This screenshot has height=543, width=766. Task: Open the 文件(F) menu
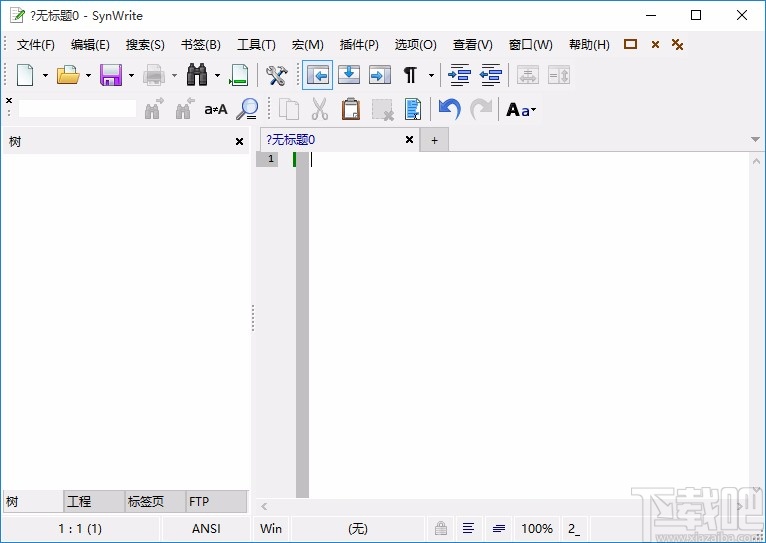tap(36, 45)
